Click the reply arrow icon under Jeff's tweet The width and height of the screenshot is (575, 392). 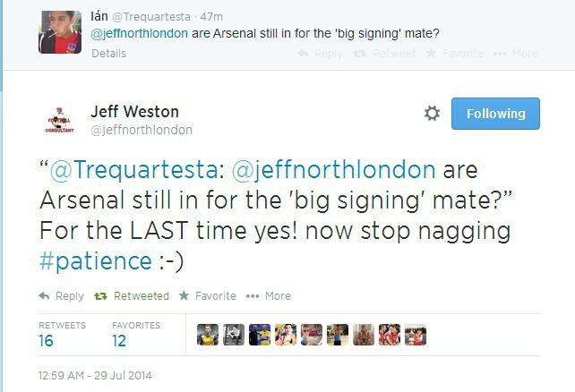click(x=45, y=295)
